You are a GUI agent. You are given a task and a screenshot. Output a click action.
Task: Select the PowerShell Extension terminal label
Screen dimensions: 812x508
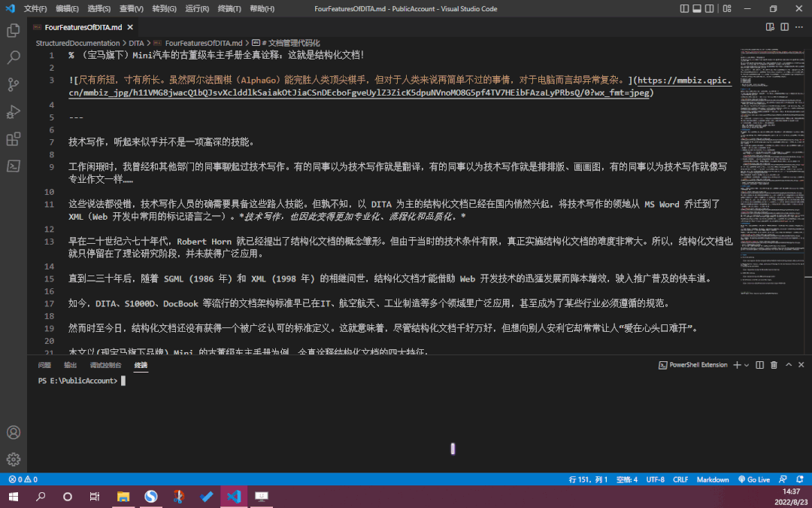693,365
